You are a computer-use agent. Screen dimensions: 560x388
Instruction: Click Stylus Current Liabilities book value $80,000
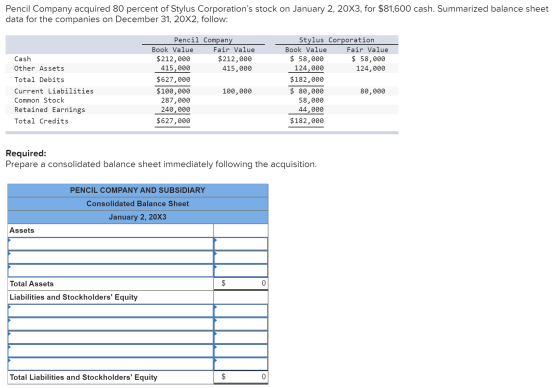pos(307,91)
